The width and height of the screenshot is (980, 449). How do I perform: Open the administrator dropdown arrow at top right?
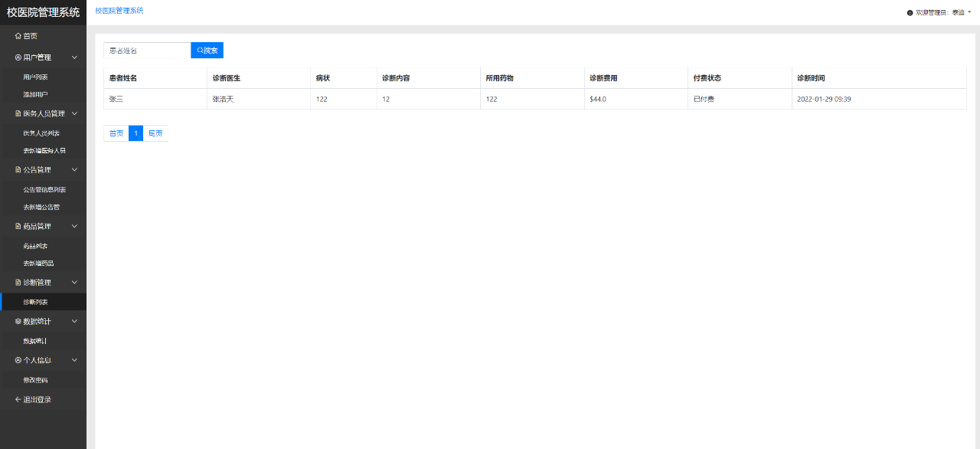(x=969, y=12)
